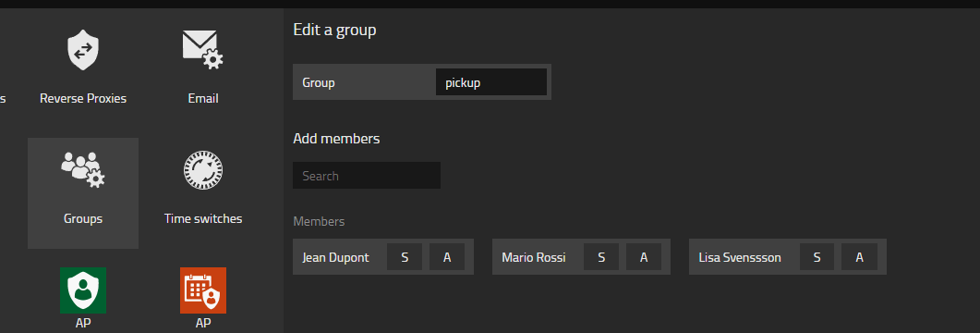This screenshot has width=980, height=333.
Task: Focus the Add members Search box
Action: [x=367, y=175]
